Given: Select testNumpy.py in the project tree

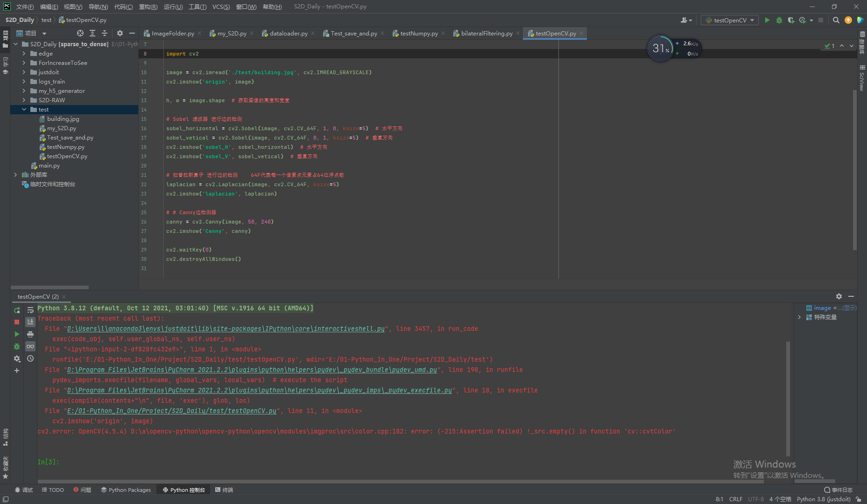Looking at the screenshot, I should tap(65, 147).
